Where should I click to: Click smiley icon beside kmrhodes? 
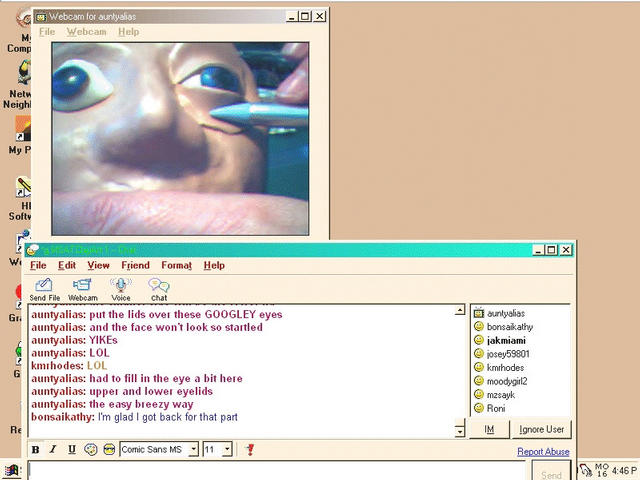click(479, 367)
